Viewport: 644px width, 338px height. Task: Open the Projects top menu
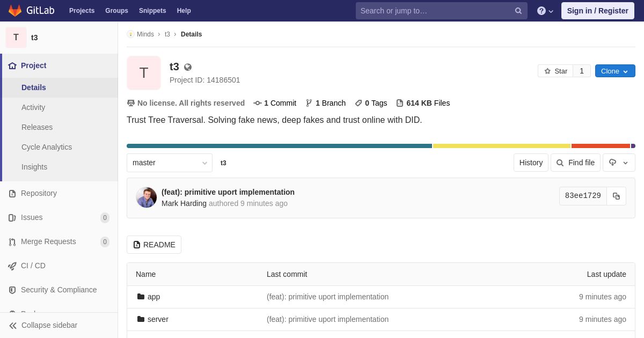click(82, 11)
